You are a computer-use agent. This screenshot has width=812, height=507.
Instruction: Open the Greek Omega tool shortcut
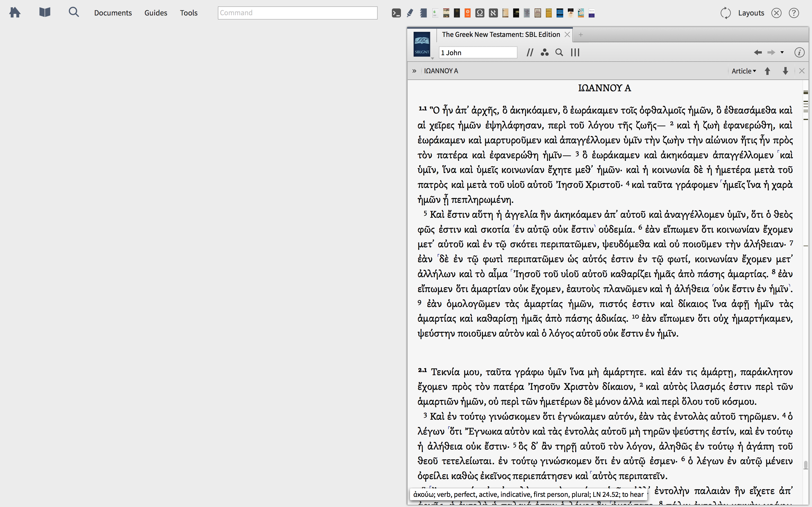pos(480,13)
